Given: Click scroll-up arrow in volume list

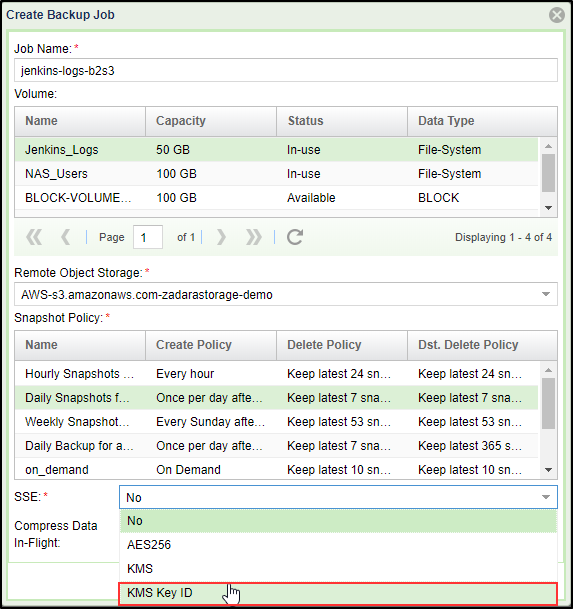Looking at the screenshot, I should coord(548,146).
